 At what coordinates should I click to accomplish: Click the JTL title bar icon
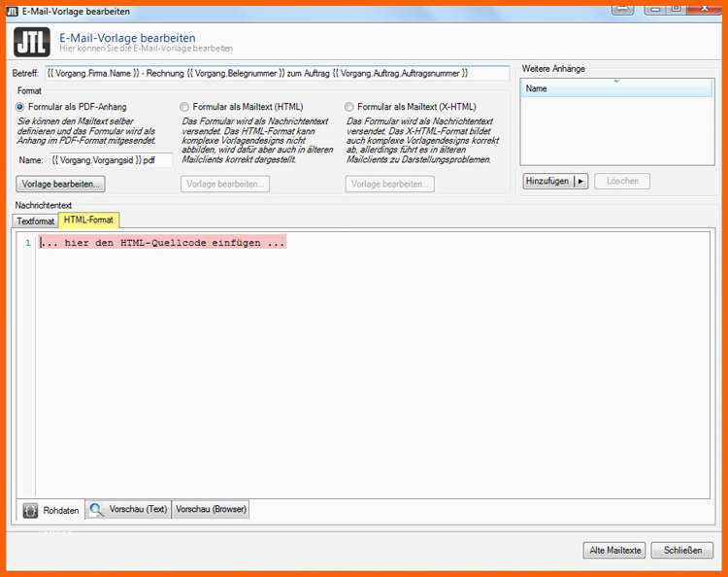(13, 11)
